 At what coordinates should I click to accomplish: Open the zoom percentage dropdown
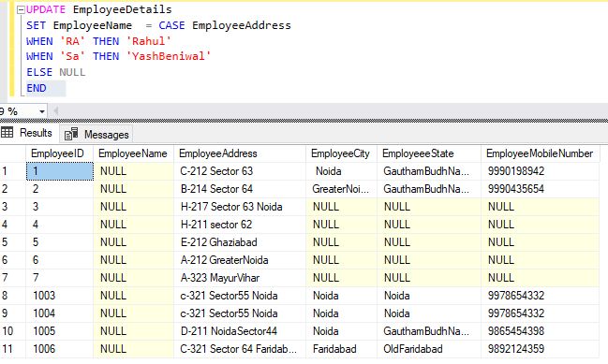click(41, 112)
